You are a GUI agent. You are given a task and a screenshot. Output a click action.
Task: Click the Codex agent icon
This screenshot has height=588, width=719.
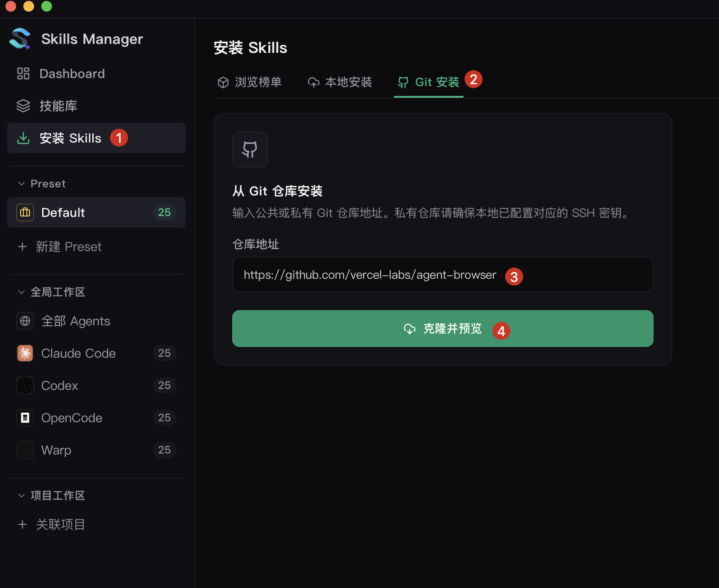click(x=25, y=385)
